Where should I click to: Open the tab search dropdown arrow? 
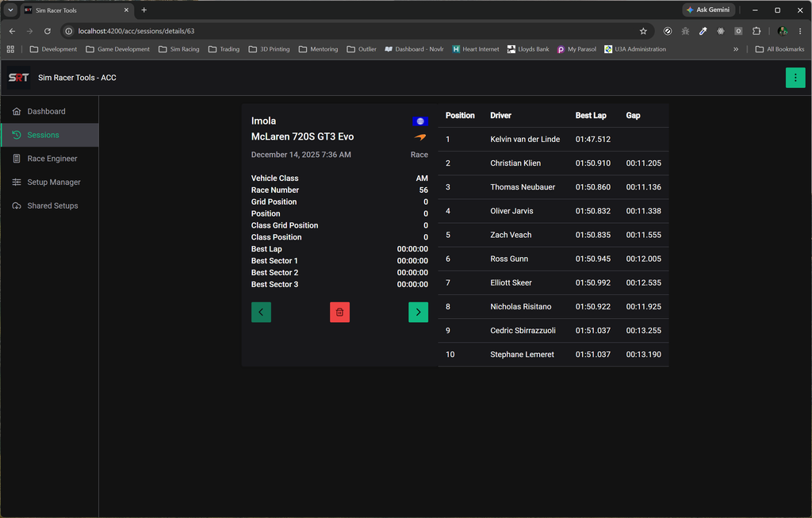(10, 10)
